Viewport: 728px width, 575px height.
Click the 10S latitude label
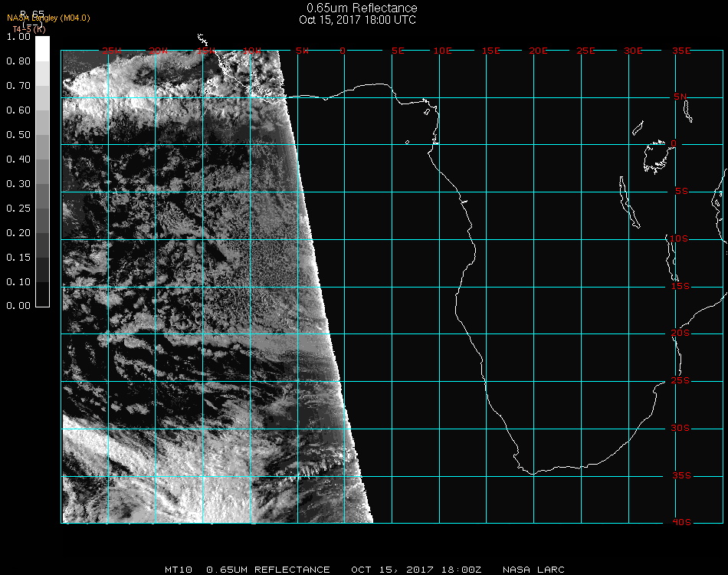click(x=679, y=238)
